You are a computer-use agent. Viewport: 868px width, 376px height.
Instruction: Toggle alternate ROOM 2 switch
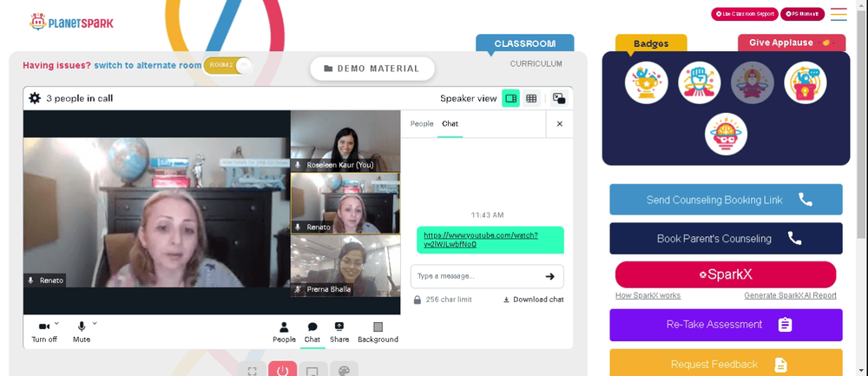228,65
